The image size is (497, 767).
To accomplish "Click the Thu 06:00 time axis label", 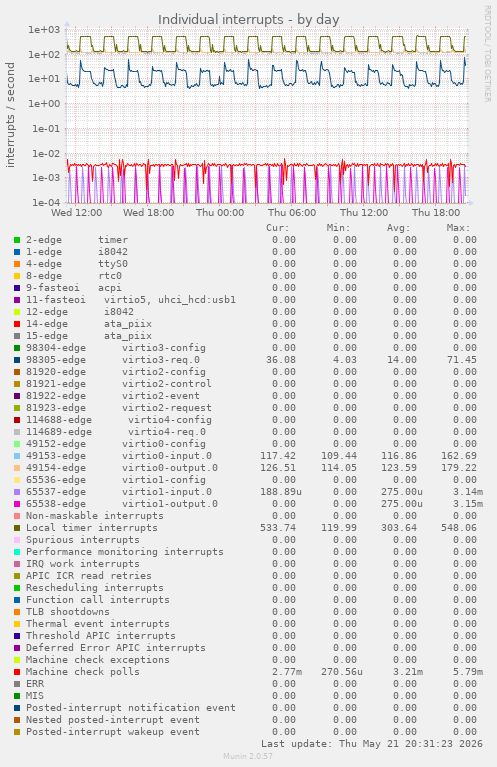I will (x=292, y=212).
